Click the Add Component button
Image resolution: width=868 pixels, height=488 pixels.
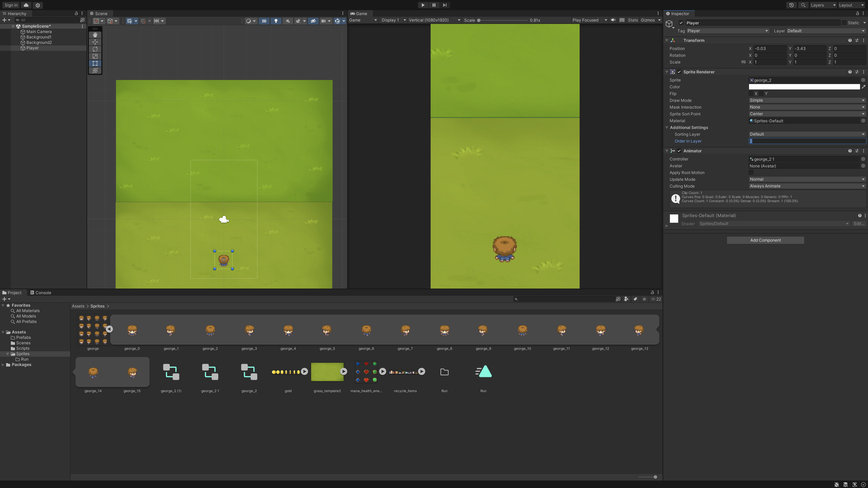[765, 240]
